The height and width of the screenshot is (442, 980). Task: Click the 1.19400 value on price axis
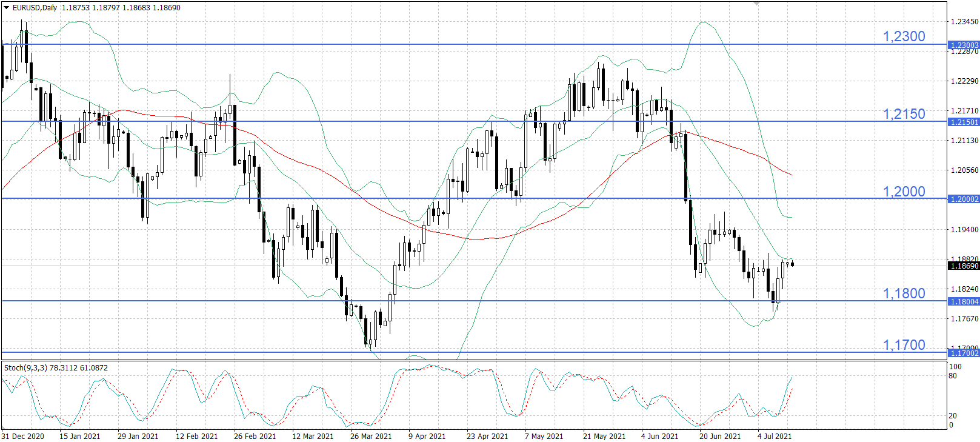point(964,230)
